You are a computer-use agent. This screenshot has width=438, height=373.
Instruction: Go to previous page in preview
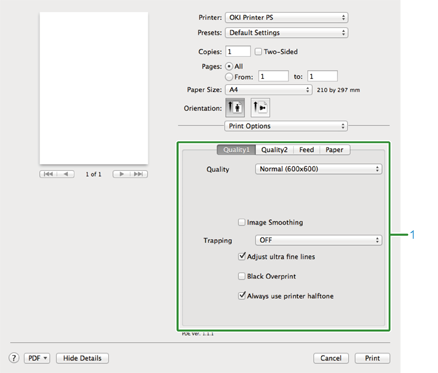coord(66,174)
